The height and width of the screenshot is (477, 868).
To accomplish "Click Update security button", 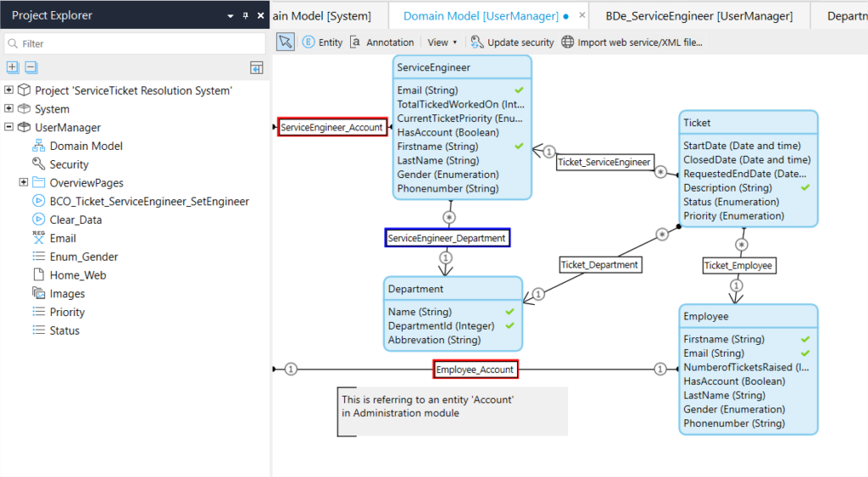I will [x=512, y=42].
